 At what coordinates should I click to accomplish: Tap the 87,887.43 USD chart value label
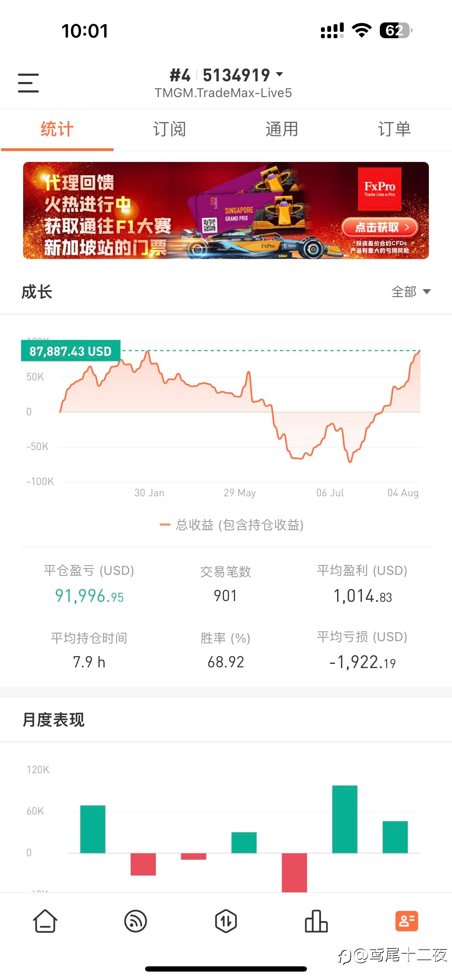tap(71, 351)
